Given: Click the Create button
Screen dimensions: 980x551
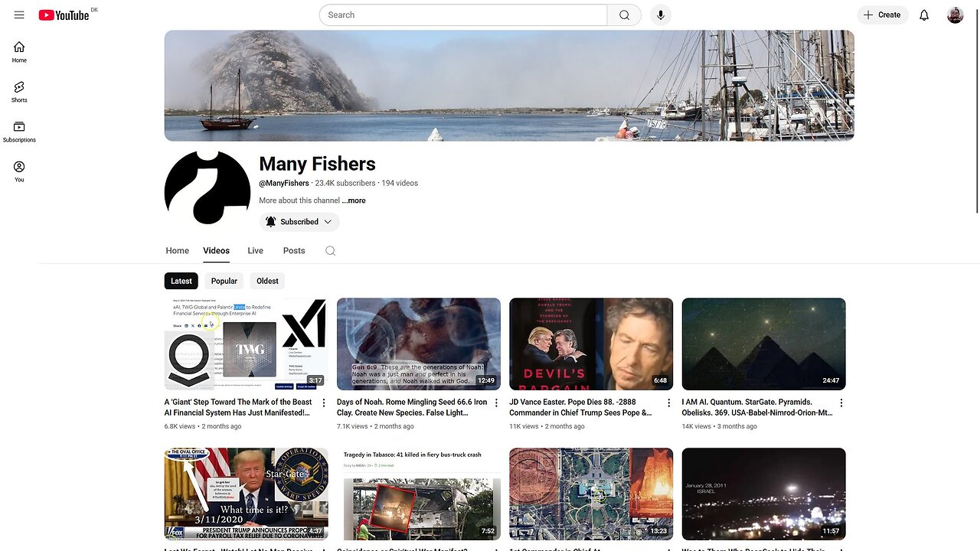Looking at the screenshot, I should [883, 15].
